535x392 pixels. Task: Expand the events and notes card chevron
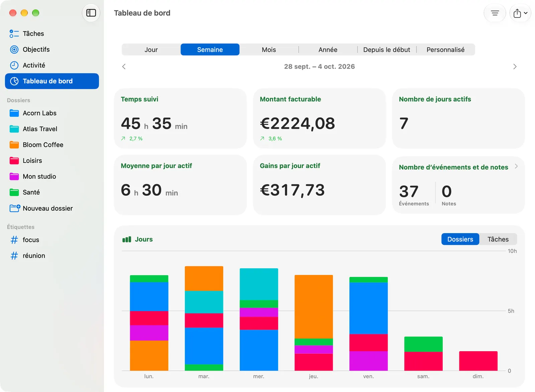tap(516, 166)
